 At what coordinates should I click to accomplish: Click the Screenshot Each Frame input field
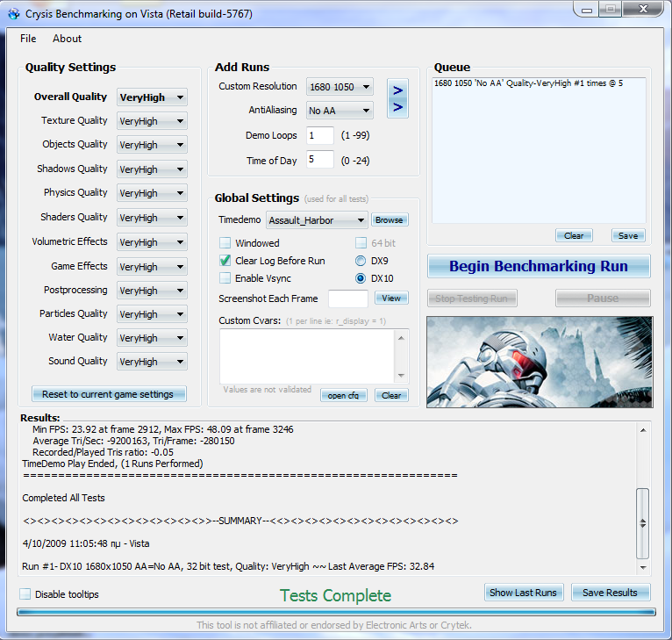pyautogui.click(x=348, y=298)
